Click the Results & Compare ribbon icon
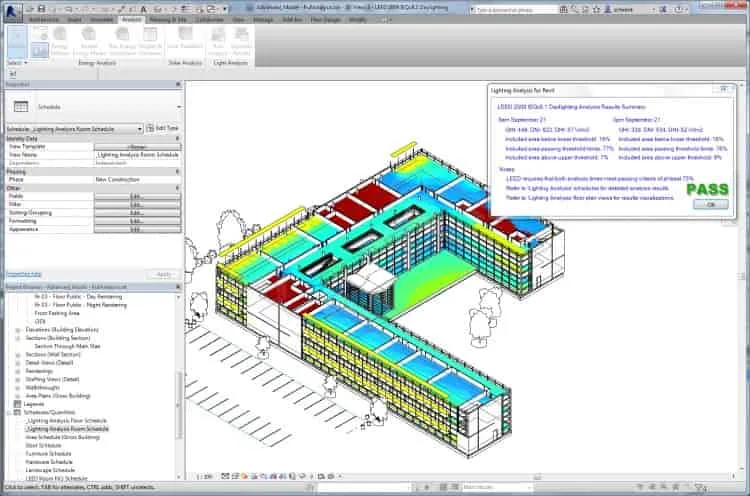The width and height of the screenshot is (750, 496). (150, 41)
